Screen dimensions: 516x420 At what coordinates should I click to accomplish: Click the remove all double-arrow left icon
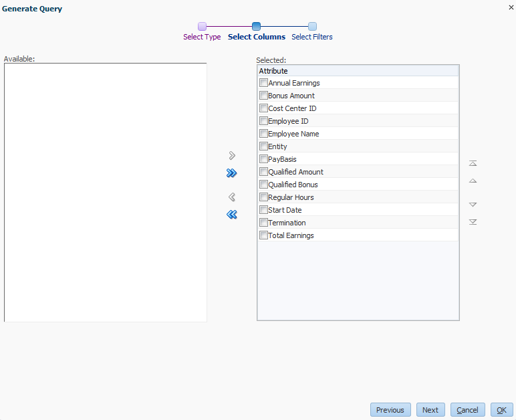tap(232, 215)
